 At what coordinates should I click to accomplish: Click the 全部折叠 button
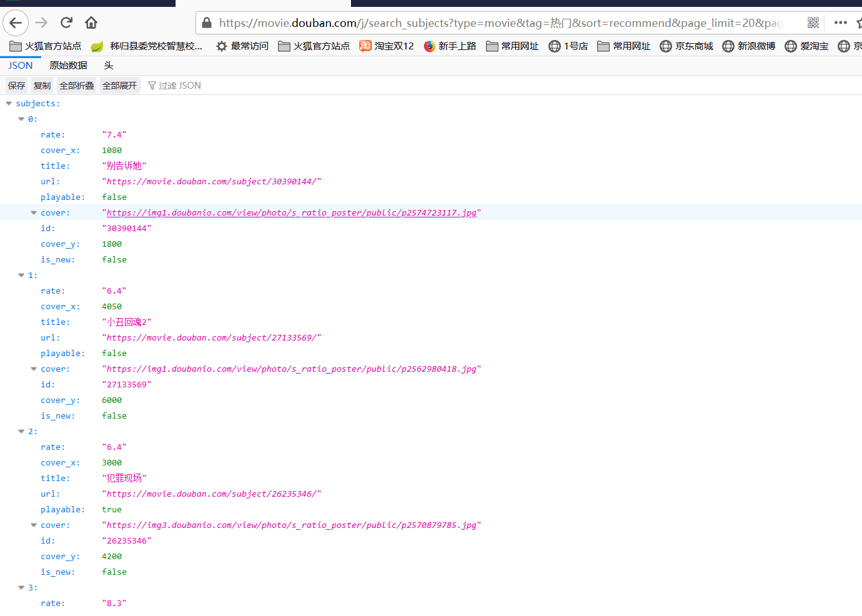[77, 86]
